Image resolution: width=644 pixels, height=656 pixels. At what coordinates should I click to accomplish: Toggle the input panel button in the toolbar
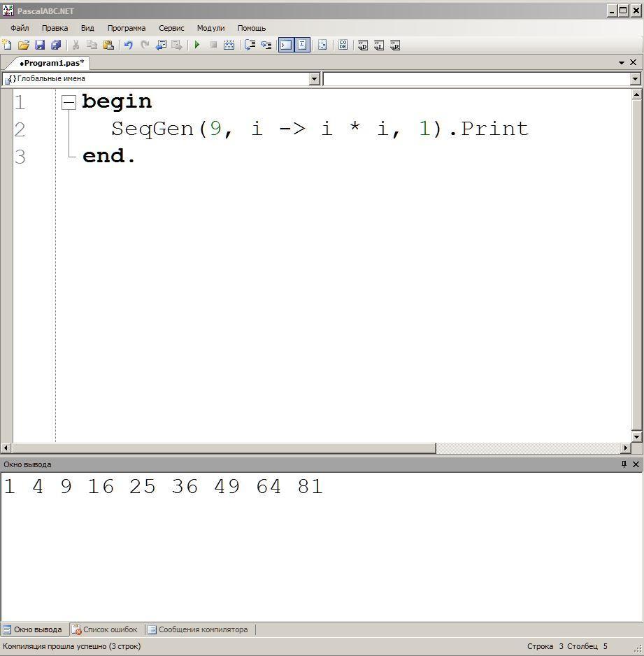[x=302, y=45]
